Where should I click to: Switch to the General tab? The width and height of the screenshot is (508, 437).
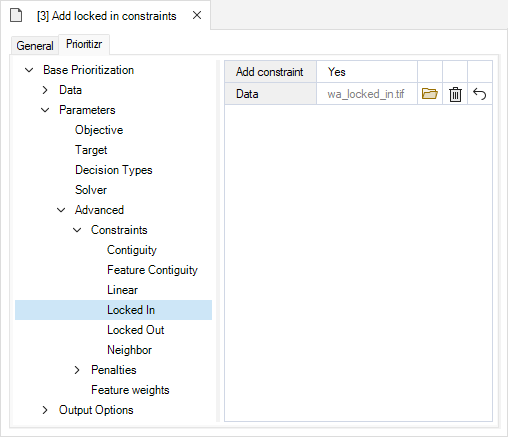[35, 46]
